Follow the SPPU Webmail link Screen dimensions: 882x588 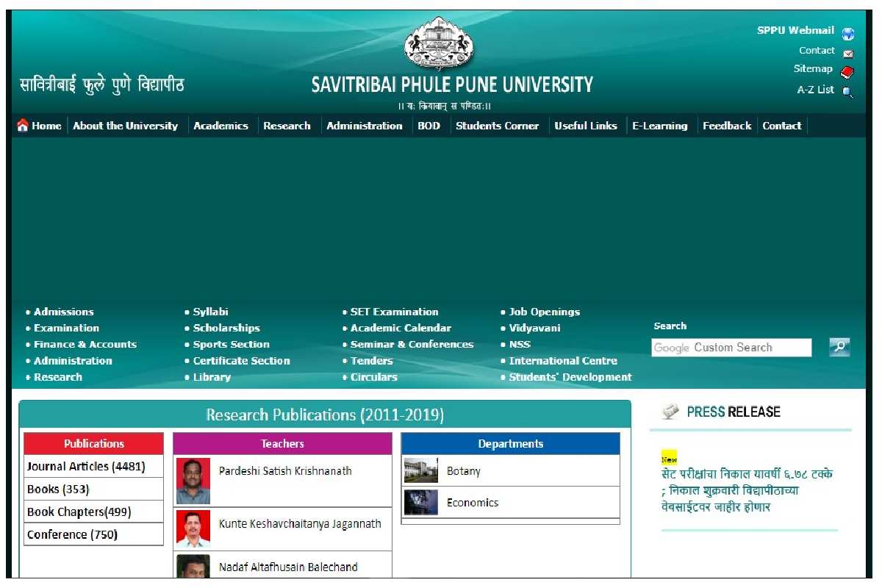(796, 31)
